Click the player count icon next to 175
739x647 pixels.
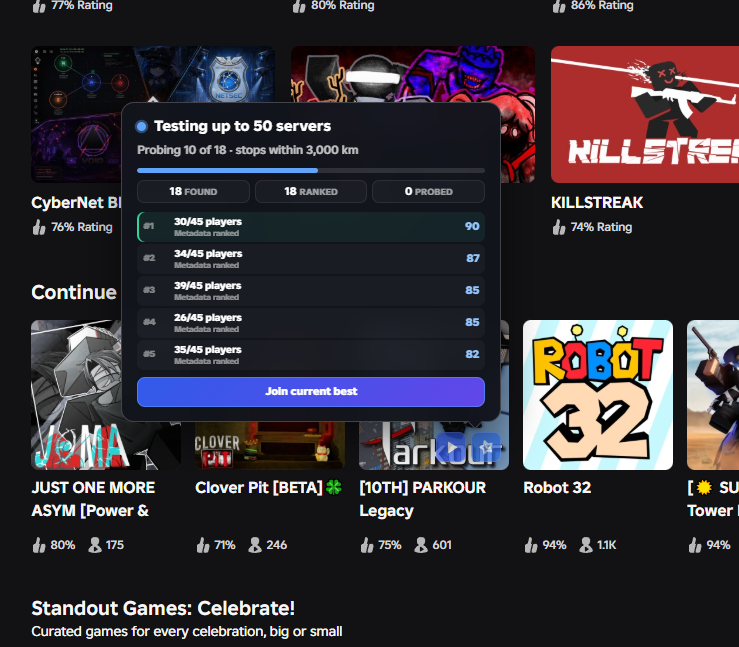point(95,545)
